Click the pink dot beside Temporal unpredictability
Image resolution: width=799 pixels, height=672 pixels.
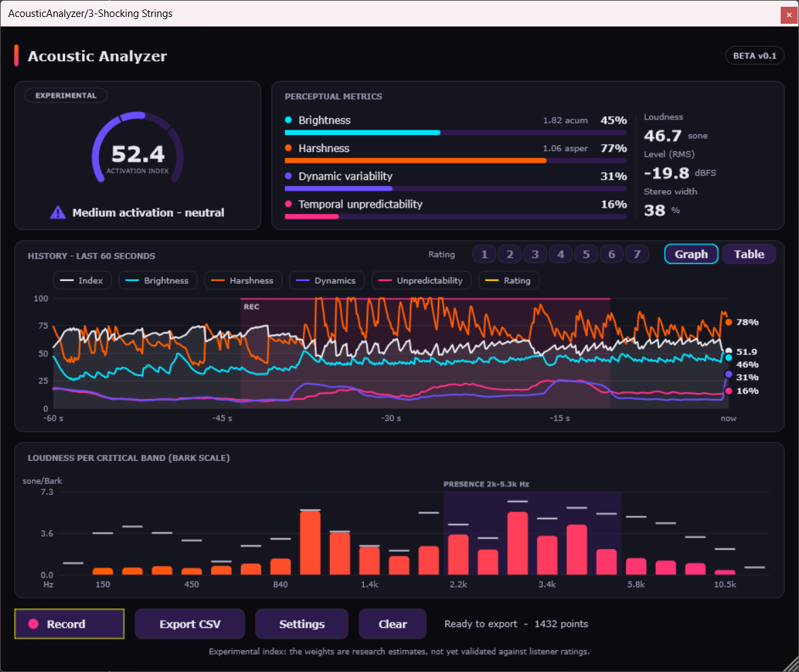[x=289, y=204]
